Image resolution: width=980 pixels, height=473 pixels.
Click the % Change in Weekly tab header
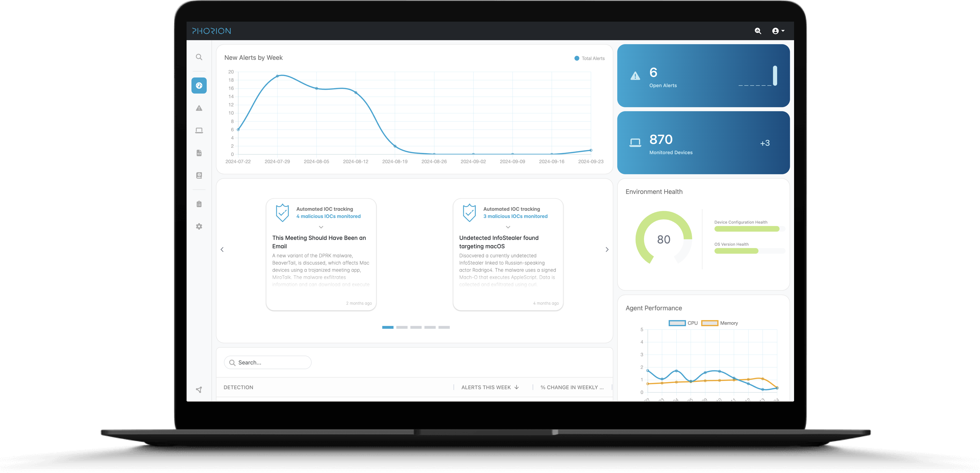[569, 387]
